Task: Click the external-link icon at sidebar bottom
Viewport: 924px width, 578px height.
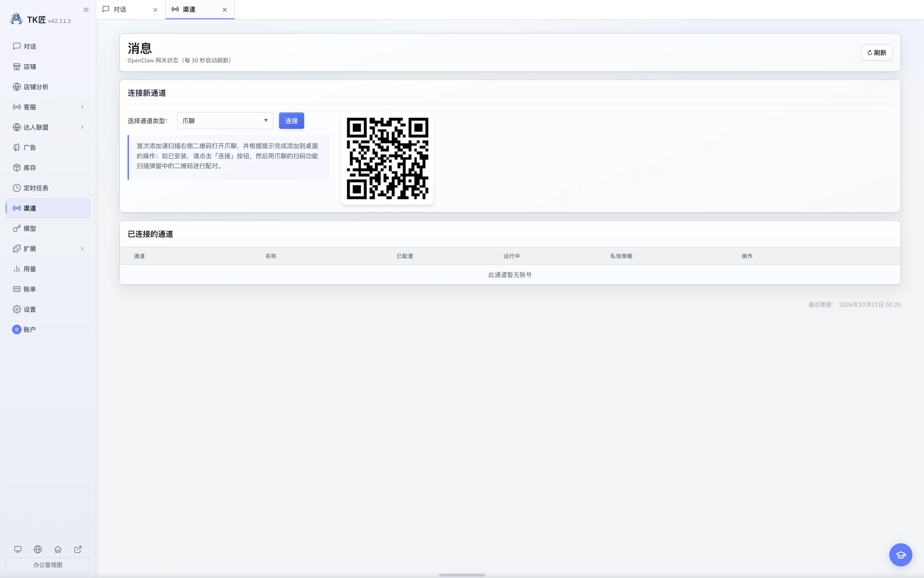Action: (x=78, y=549)
